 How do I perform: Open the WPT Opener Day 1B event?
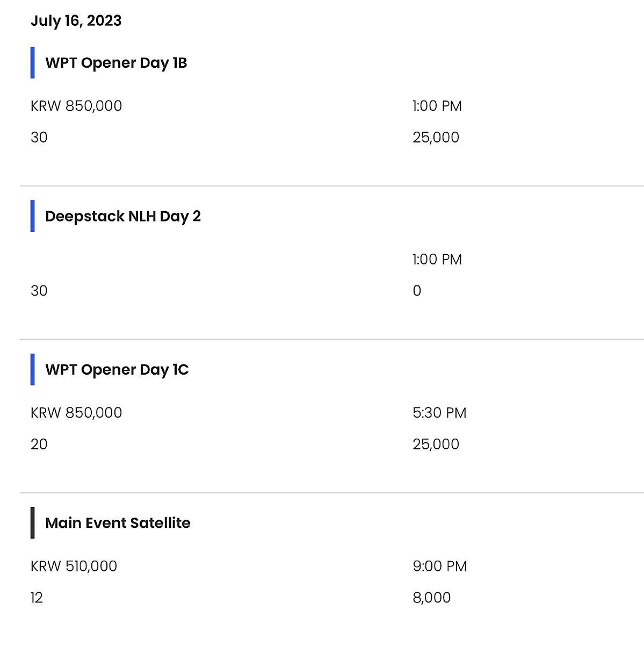tap(116, 63)
